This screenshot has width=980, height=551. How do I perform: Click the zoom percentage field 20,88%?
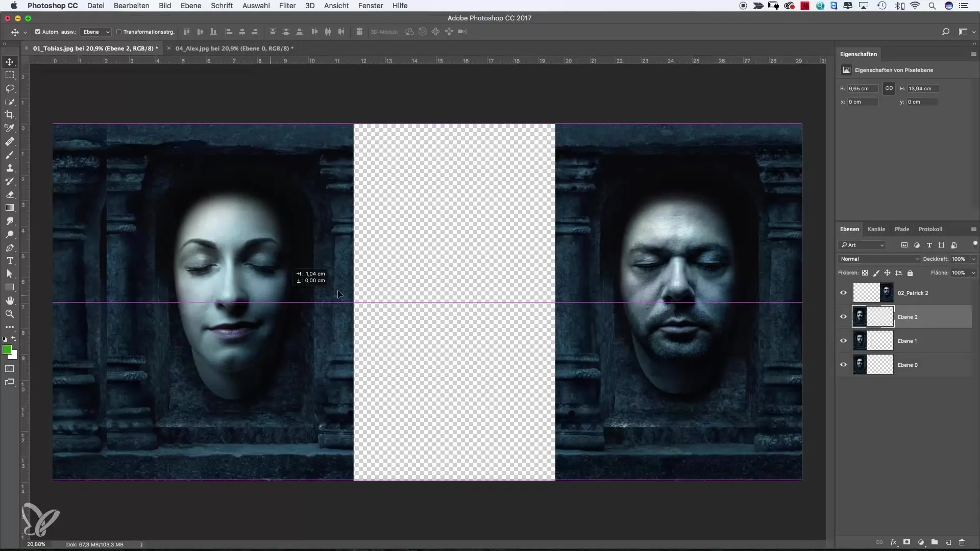[36, 544]
